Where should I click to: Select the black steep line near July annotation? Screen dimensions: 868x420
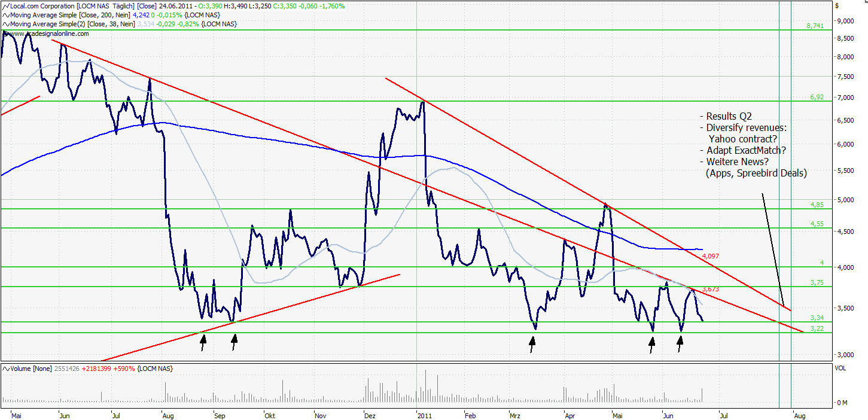tap(772, 248)
